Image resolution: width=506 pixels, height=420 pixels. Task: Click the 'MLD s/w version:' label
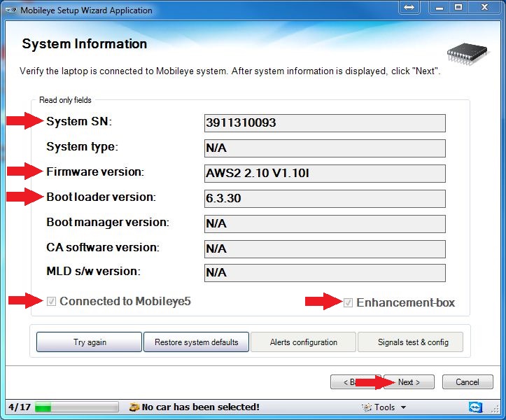pos(94,271)
